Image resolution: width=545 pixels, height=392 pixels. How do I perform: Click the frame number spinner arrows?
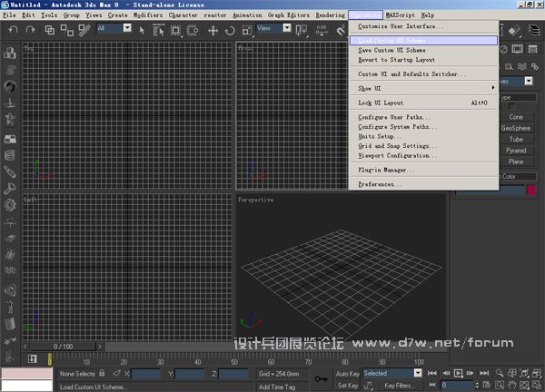[x=477, y=385]
